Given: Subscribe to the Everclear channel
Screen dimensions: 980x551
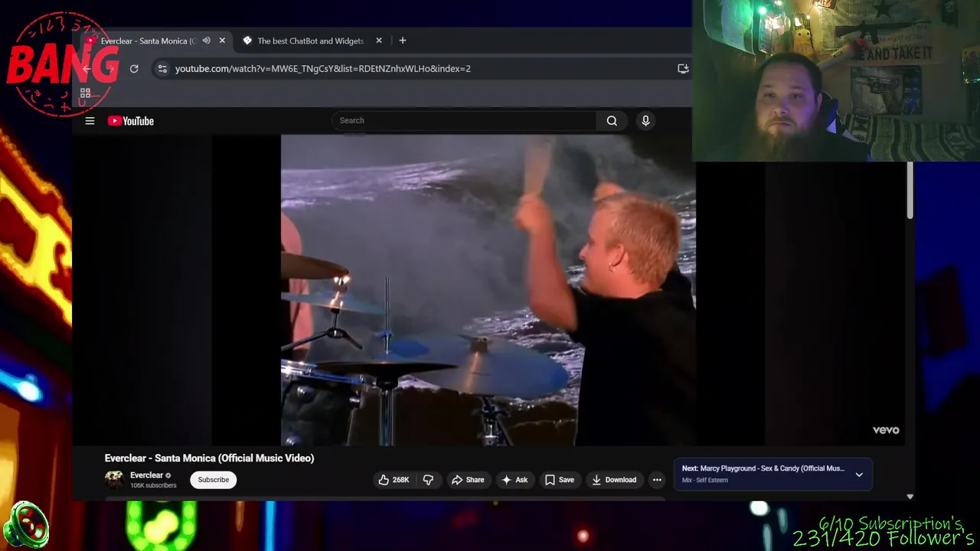Looking at the screenshot, I should tap(213, 480).
